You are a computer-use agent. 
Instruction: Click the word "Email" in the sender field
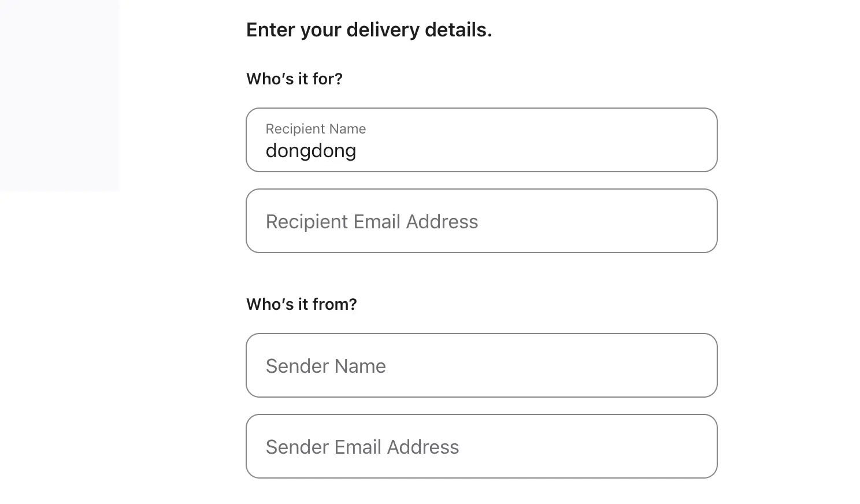[358, 447]
